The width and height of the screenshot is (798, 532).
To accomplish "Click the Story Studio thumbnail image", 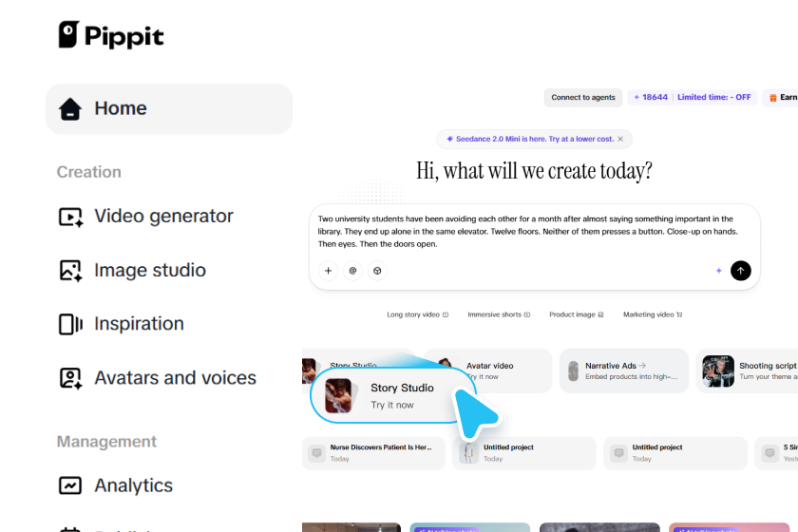I will coord(338,395).
